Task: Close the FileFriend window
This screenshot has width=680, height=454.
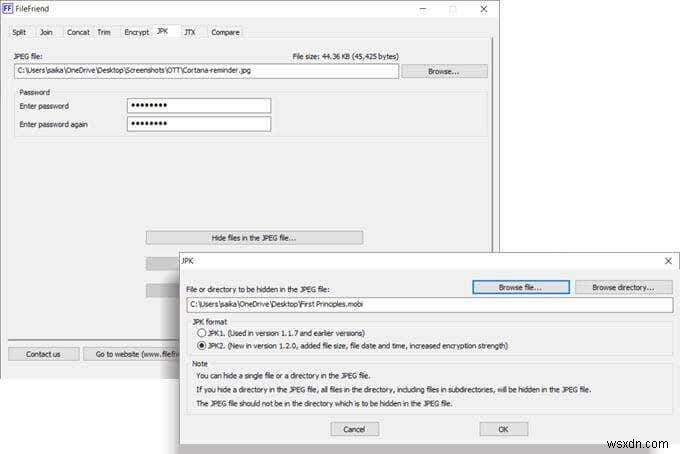Action: [x=484, y=9]
